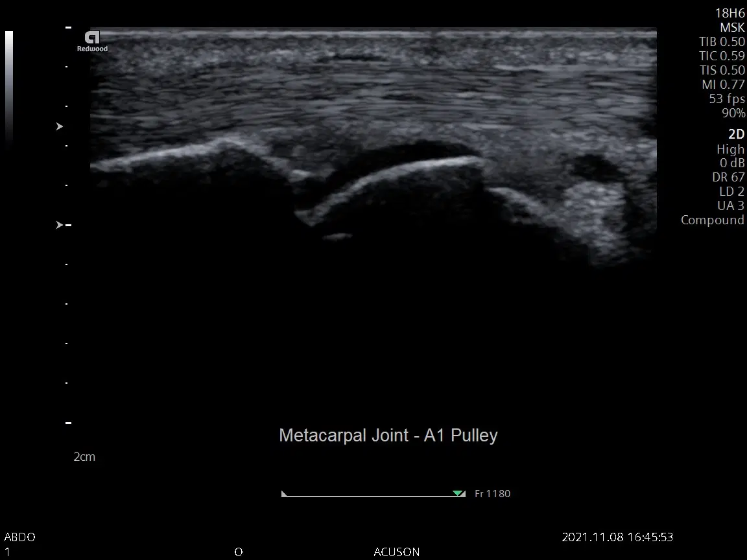
Task: Click the left cine start marker
Action: click(x=284, y=494)
